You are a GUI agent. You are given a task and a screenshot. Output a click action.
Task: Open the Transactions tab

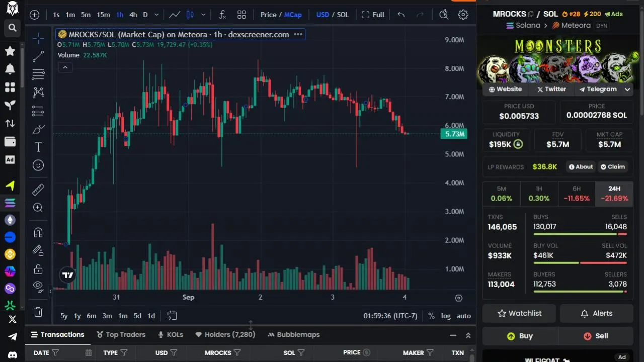coord(58,334)
